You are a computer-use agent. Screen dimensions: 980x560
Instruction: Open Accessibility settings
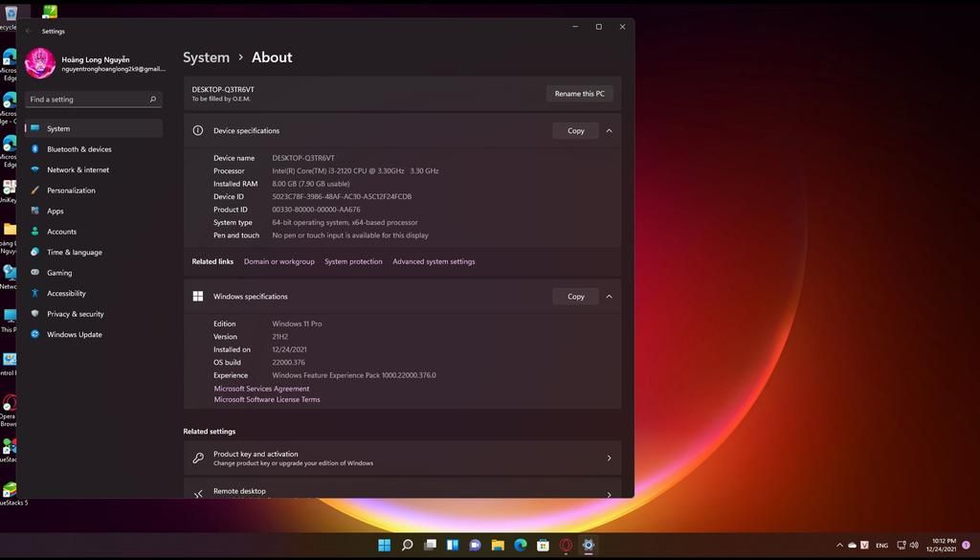[x=94, y=293]
